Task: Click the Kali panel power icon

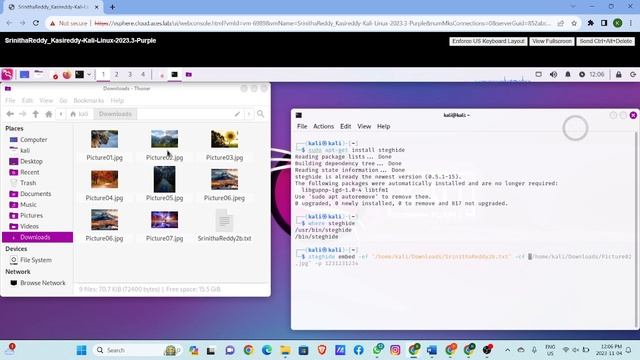Action: click(x=633, y=74)
